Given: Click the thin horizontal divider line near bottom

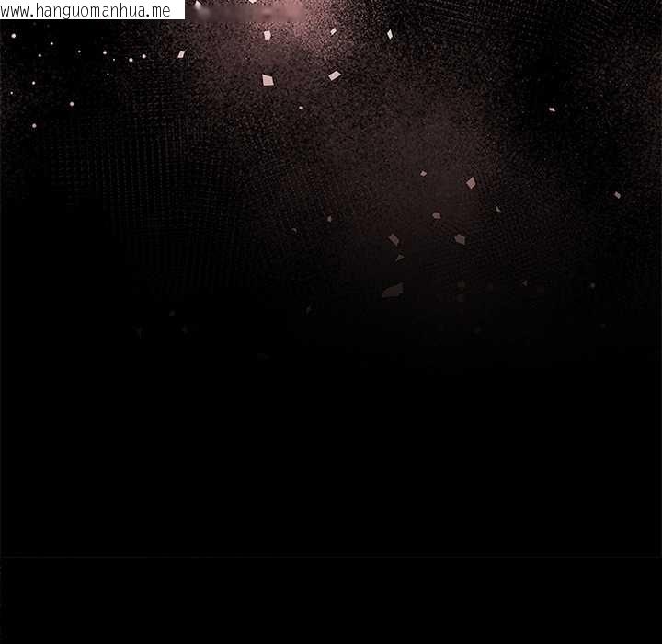Looking at the screenshot, I should click(x=331, y=557).
